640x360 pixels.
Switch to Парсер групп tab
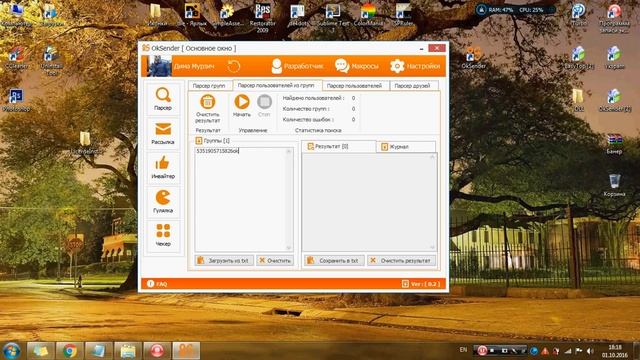coord(209,86)
